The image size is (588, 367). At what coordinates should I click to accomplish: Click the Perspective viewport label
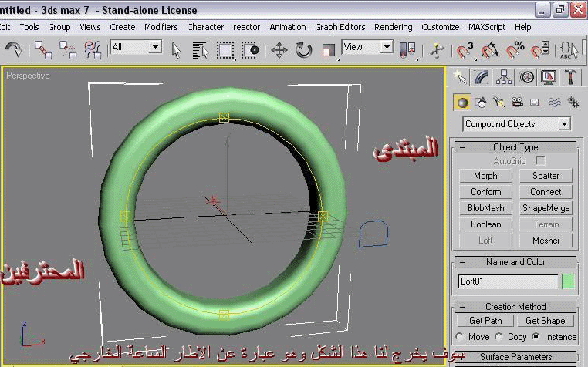pyautogui.click(x=28, y=76)
